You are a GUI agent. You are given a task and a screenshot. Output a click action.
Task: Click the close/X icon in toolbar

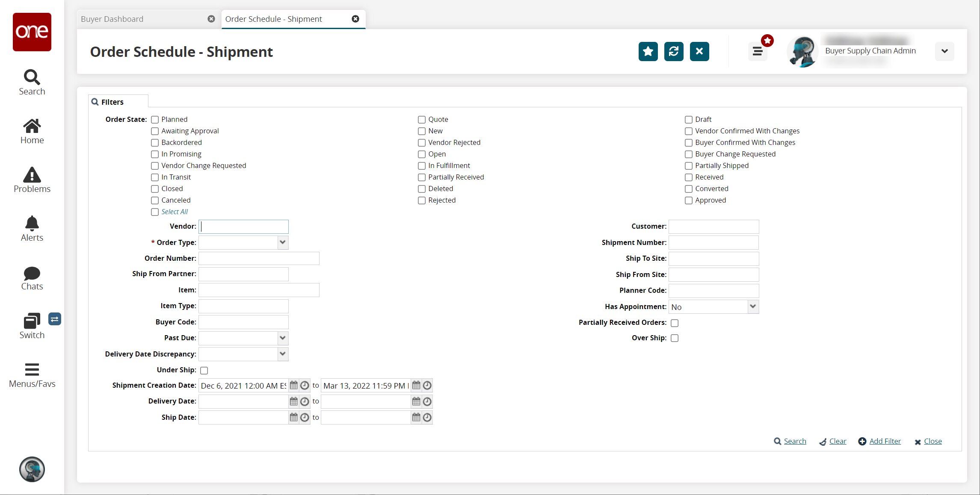699,51
